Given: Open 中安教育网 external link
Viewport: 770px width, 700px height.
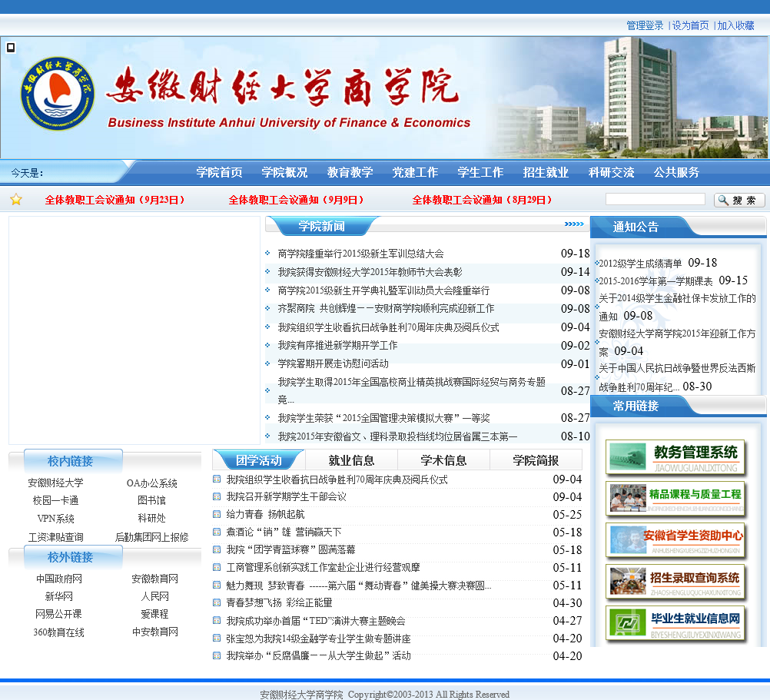Looking at the screenshot, I should 154,632.
